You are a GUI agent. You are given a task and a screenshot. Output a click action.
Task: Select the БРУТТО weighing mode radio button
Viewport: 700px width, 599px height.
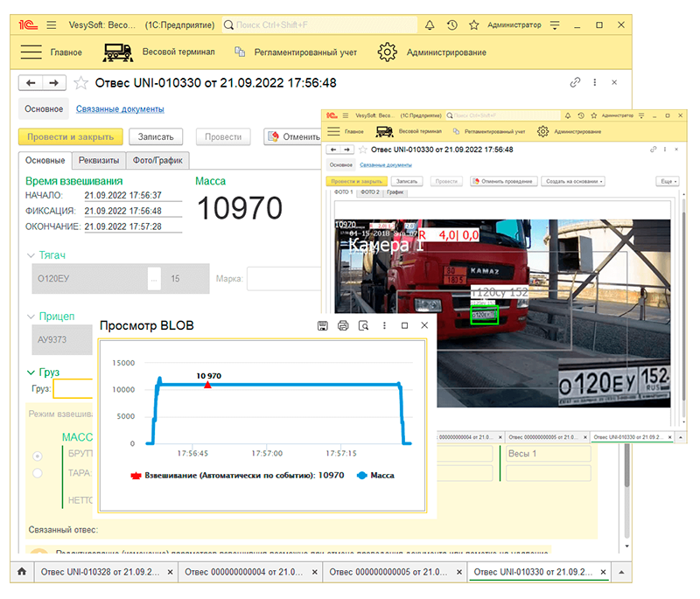(37, 456)
